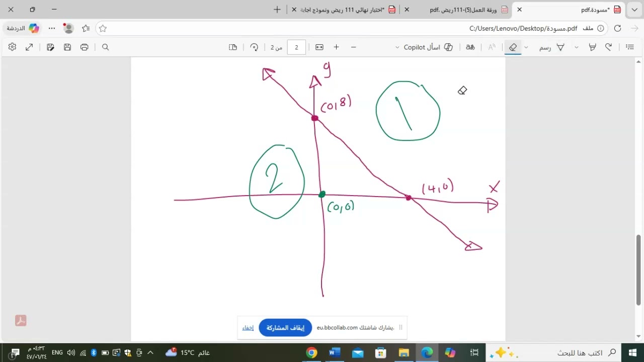The height and width of the screenshot is (362, 644).
Task: Open PDF toolbar settings gear
Action: tap(13, 47)
